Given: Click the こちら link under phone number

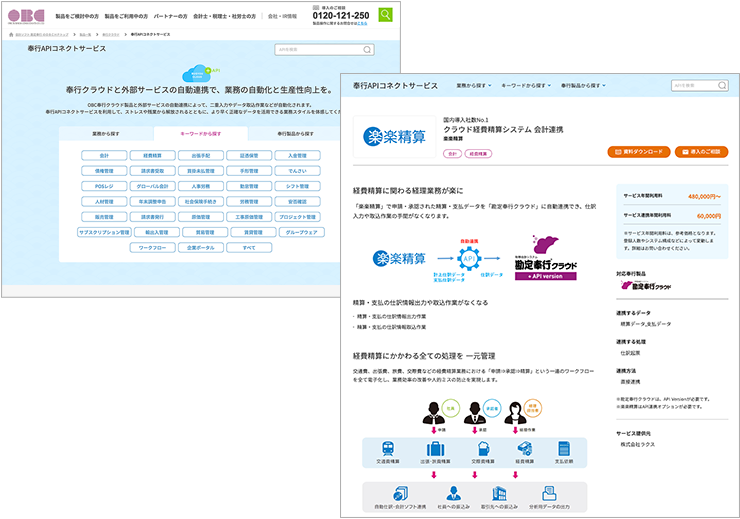Looking at the screenshot, I should coord(362,23).
